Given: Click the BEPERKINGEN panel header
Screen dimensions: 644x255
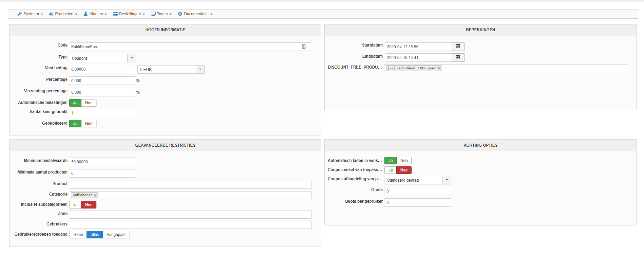Looking at the screenshot, I should tap(480, 30).
